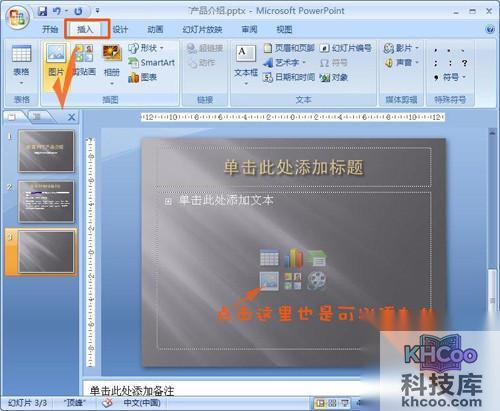Insert 剪贴画 clip art
This screenshot has width=500, height=411.
point(84,60)
